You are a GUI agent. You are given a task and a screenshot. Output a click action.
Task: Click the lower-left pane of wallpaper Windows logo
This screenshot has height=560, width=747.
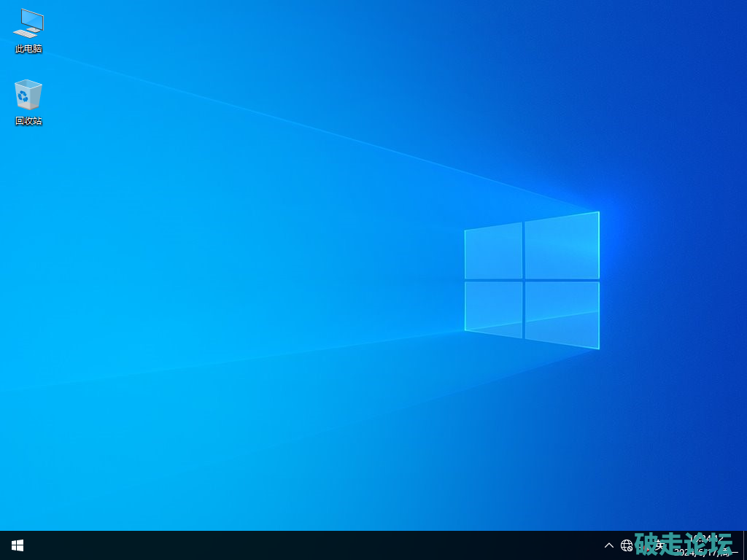pos(494,308)
